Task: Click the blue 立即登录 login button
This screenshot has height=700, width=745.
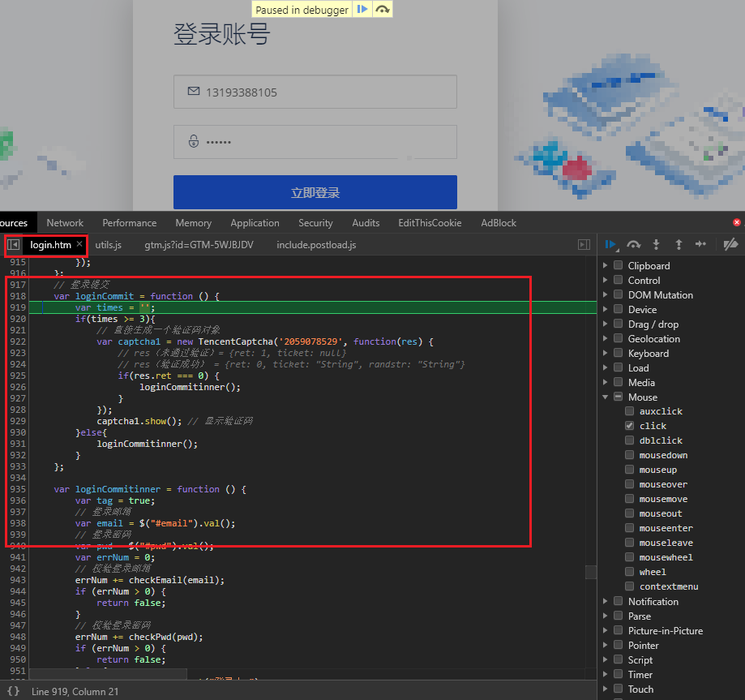Action: [315, 192]
